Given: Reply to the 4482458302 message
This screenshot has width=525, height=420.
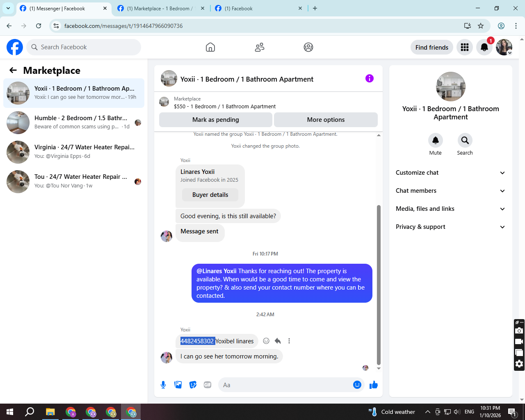Looking at the screenshot, I should pos(278,341).
